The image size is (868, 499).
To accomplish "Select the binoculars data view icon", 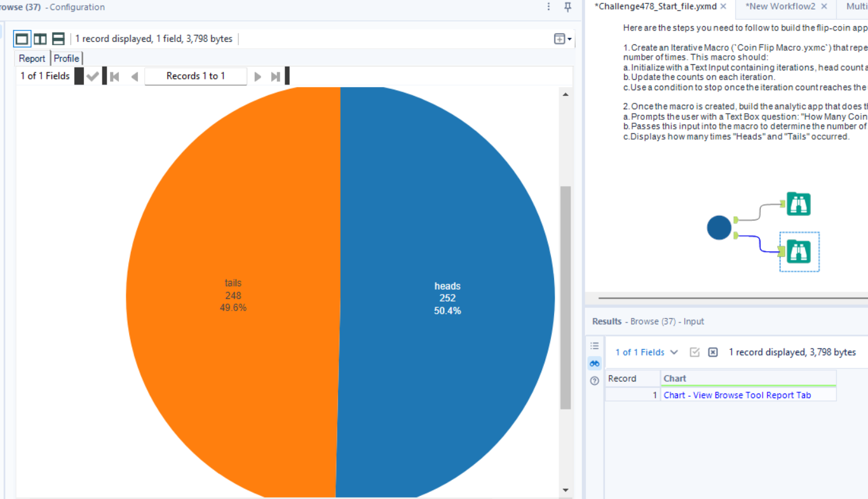I will click(x=594, y=363).
